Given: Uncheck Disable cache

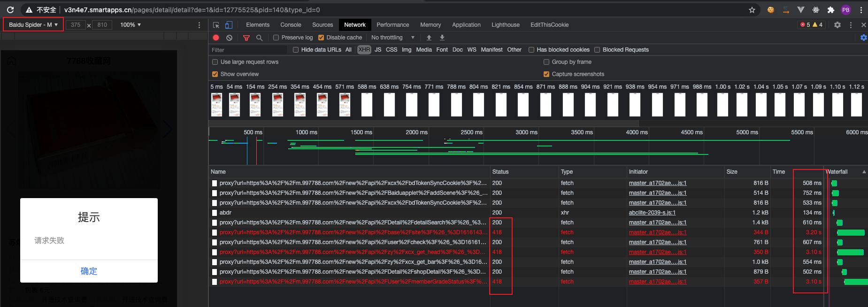Looking at the screenshot, I should pyautogui.click(x=321, y=38).
